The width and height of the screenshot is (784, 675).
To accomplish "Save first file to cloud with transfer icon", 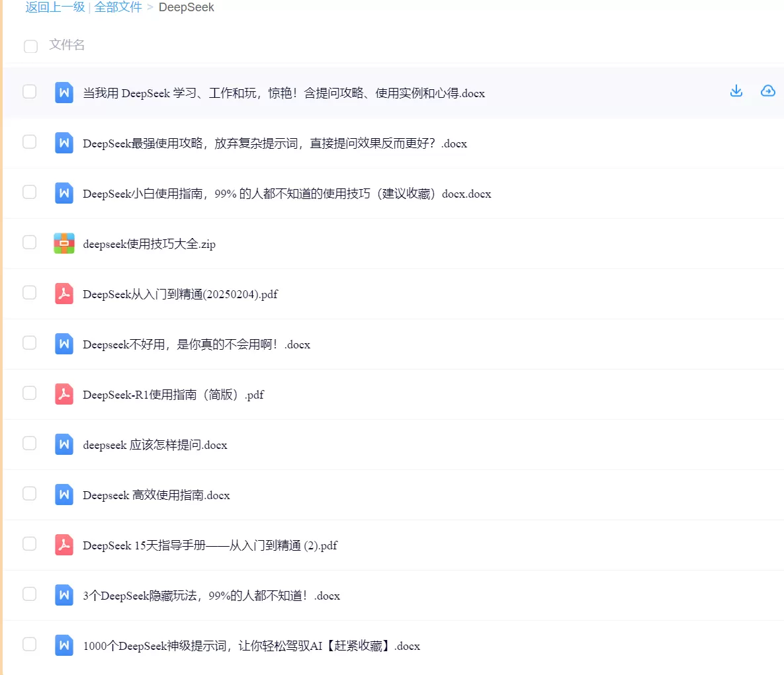I will tap(767, 91).
